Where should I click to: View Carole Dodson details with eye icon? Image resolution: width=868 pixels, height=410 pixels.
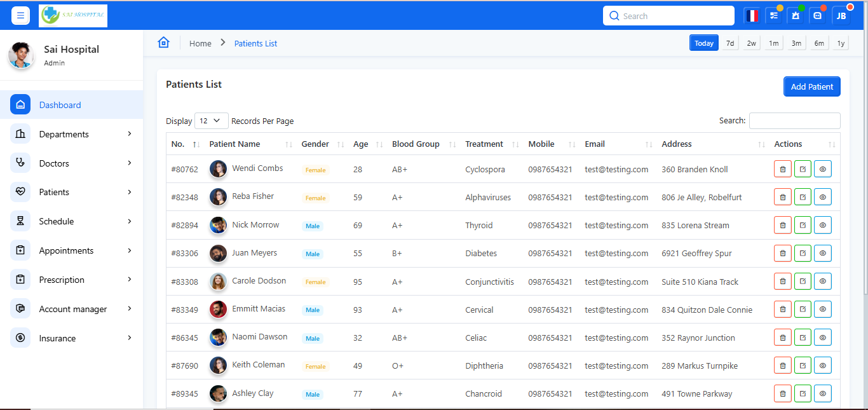(822, 281)
